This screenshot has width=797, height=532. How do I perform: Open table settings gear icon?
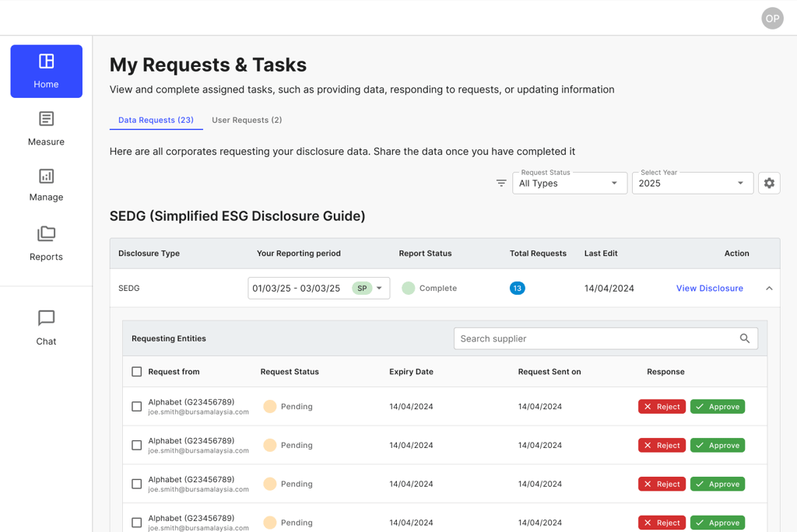tap(769, 184)
